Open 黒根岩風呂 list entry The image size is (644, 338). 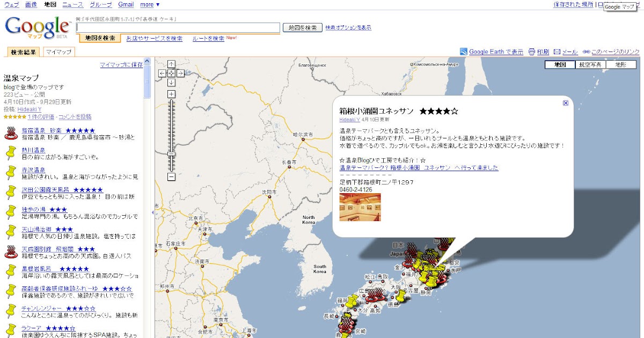pyautogui.click(x=55, y=268)
